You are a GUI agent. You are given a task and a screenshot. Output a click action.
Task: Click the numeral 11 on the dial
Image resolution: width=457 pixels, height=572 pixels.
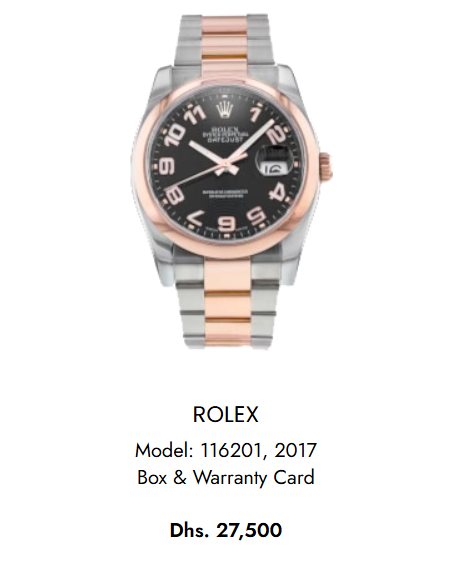coord(195,113)
